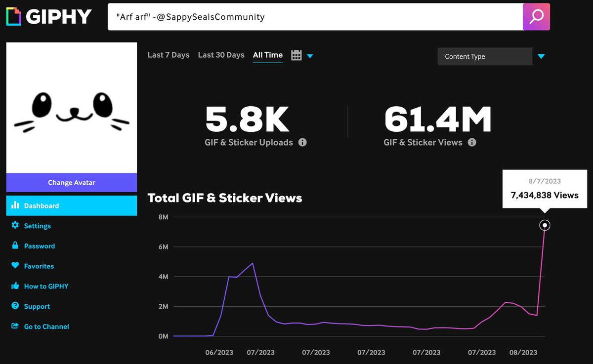
Task: Open the Content Type dropdown
Action: (485, 56)
